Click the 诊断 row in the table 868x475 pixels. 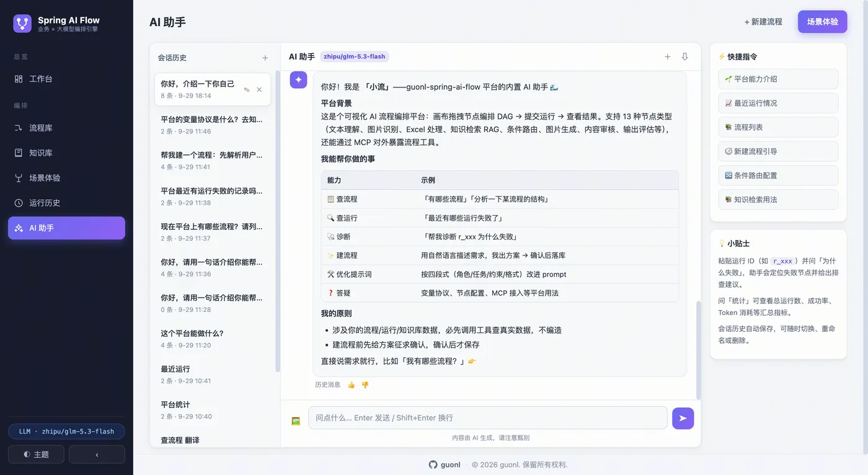click(500, 237)
